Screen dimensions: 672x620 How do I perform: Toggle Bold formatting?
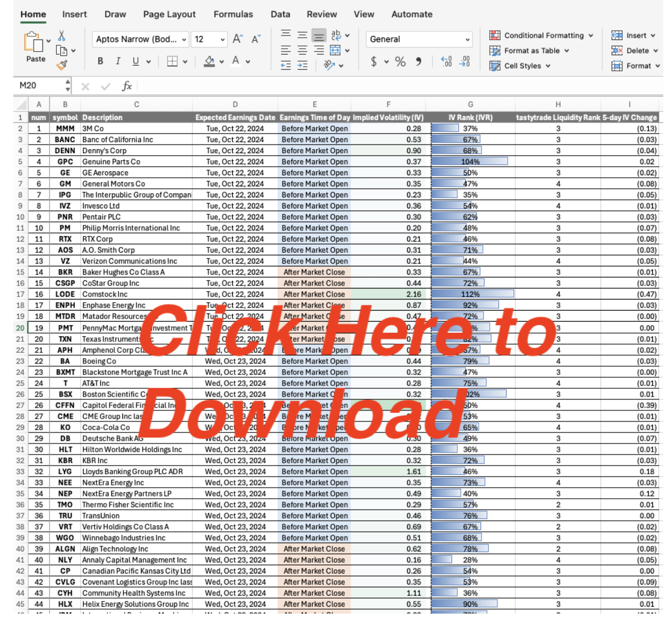coord(100,62)
